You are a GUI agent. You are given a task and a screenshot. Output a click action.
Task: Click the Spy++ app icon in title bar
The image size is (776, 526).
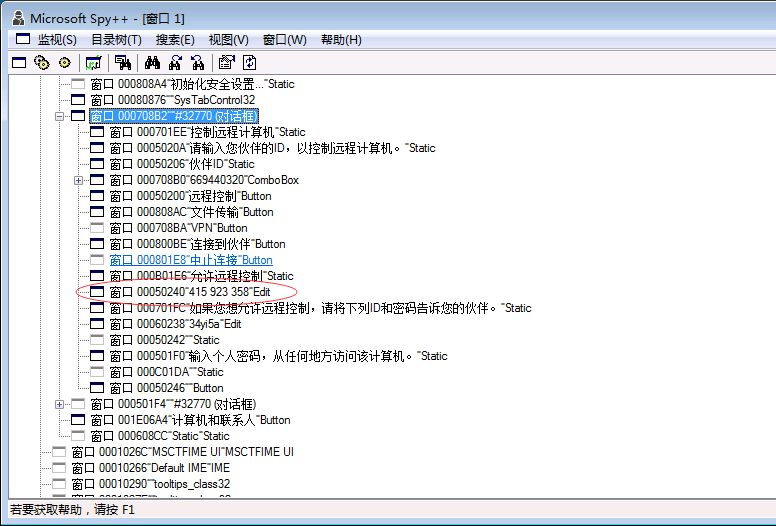tap(19, 18)
